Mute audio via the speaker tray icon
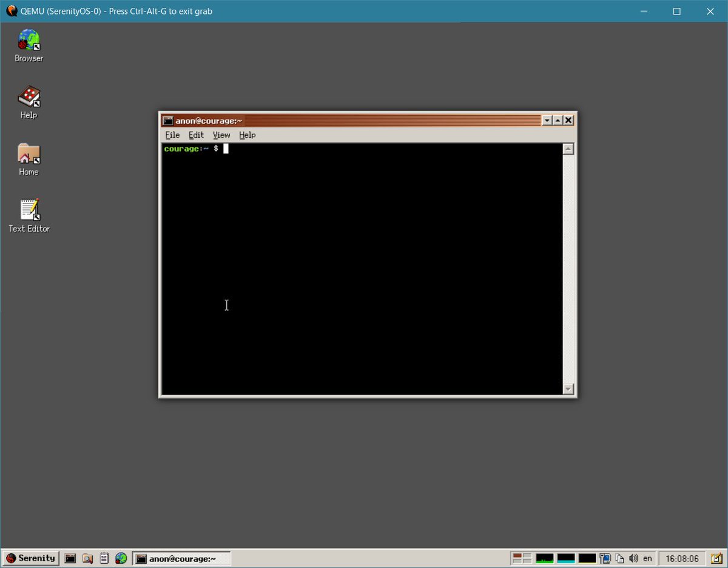Screen dimensions: 728x568 click(635, 558)
